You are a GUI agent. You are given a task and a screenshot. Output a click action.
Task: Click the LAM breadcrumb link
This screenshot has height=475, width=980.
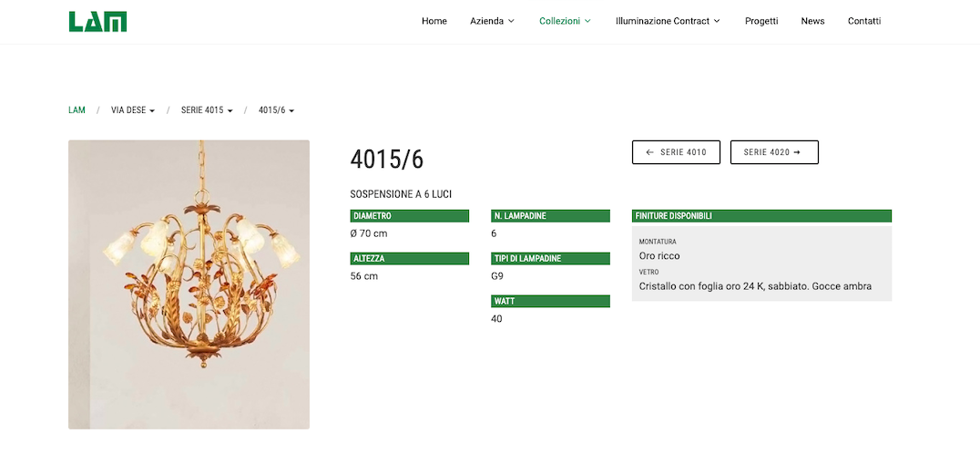[77, 110]
